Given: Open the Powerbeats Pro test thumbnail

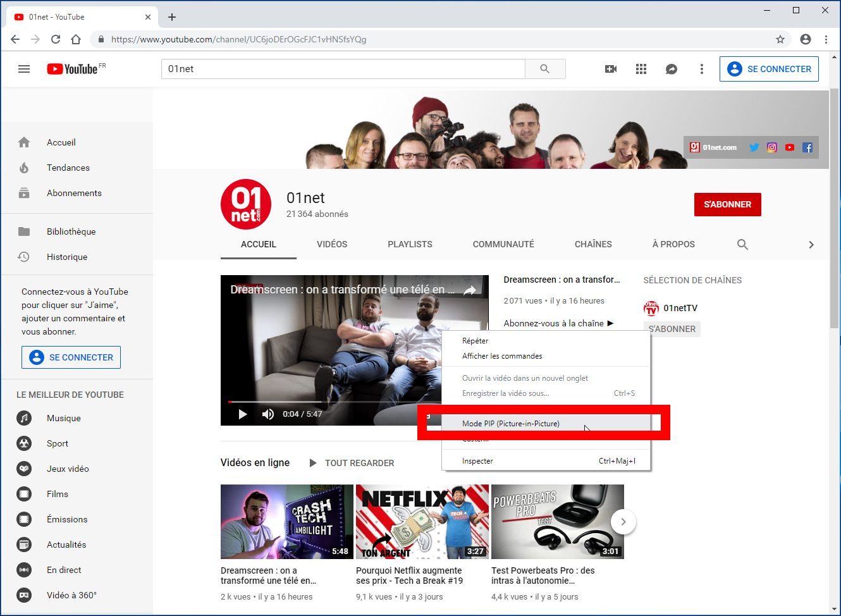Looking at the screenshot, I should coord(558,522).
